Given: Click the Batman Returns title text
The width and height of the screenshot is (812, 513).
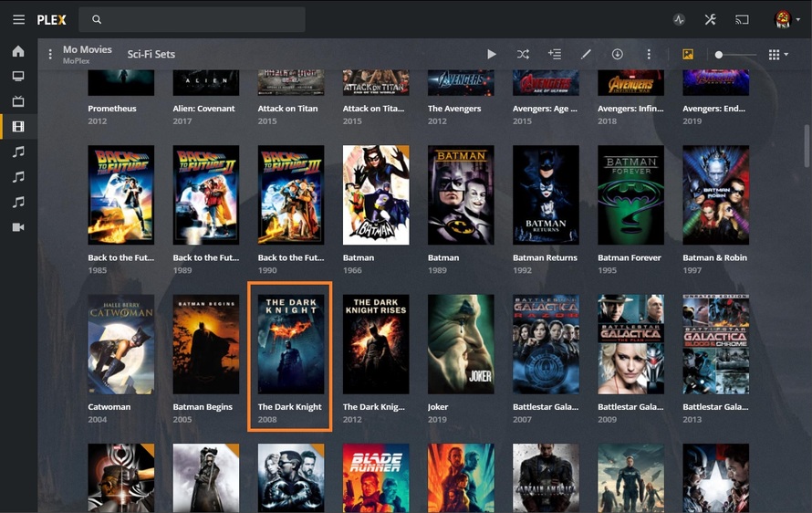Looking at the screenshot, I should (545, 257).
